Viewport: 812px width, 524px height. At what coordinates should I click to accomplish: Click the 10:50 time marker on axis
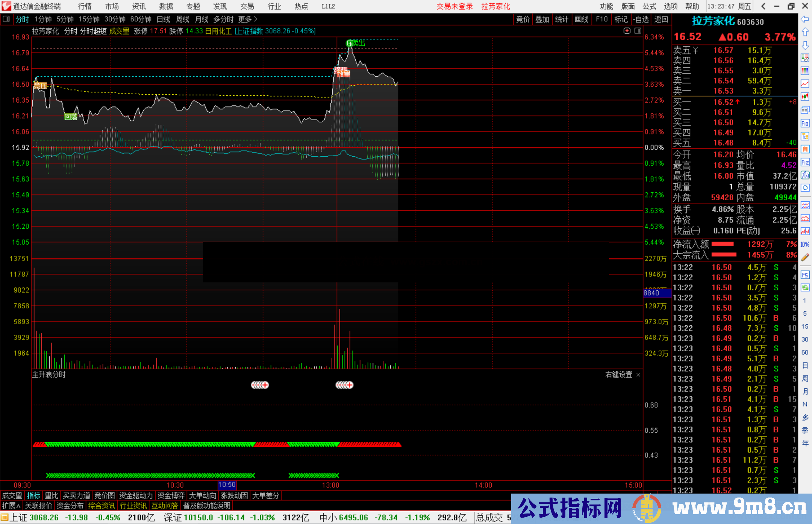coord(227,485)
